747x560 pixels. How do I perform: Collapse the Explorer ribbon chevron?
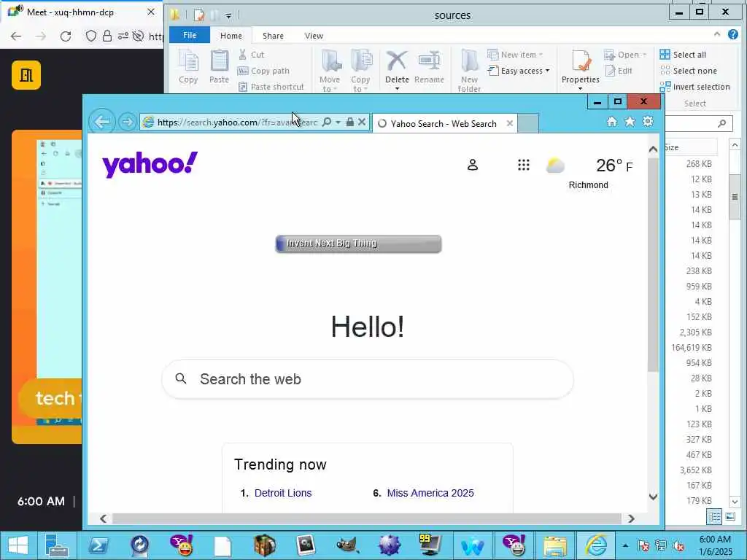pos(717,34)
